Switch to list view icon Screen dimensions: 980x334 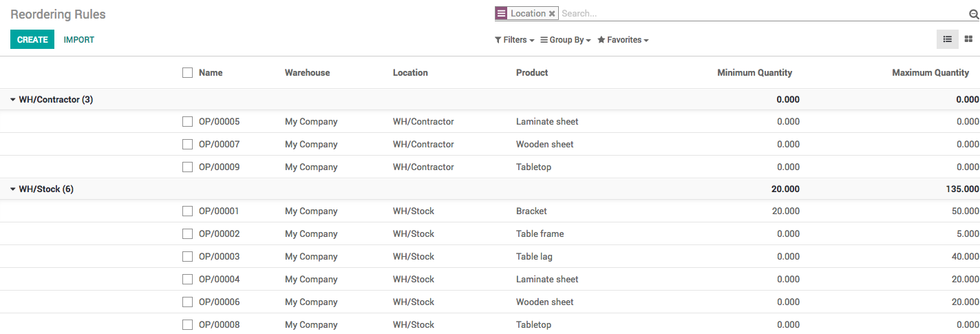pyautogui.click(x=947, y=39)
